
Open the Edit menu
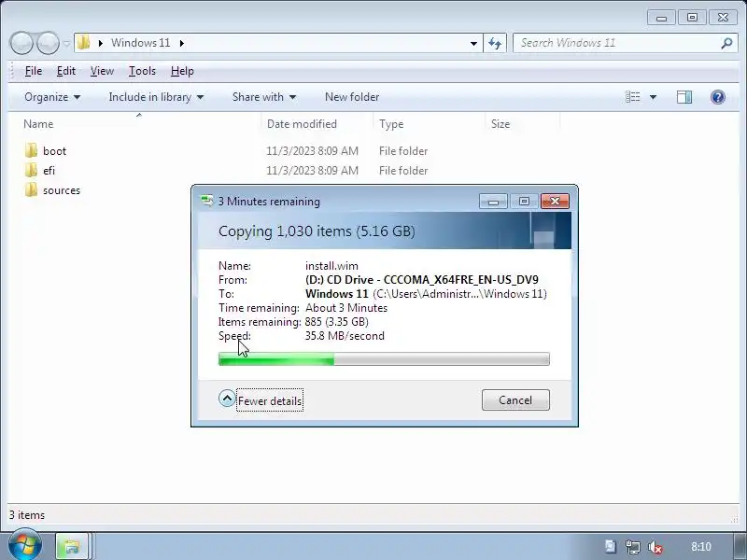click(x=65, y=71)
